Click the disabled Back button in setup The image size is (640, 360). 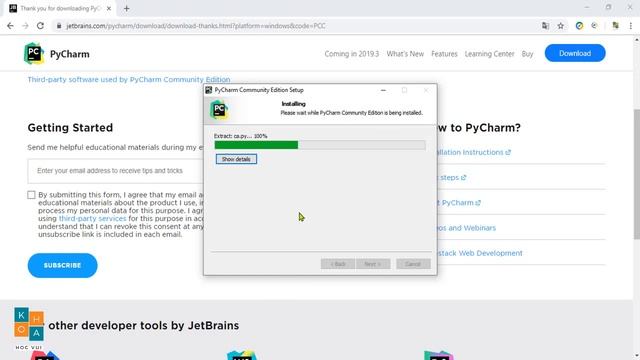(x=338, y=264)
